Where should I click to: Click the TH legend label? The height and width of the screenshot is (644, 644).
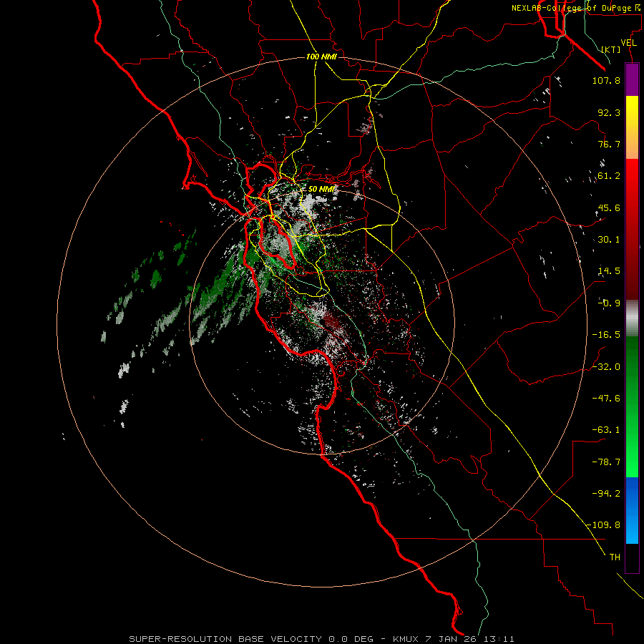615,557
